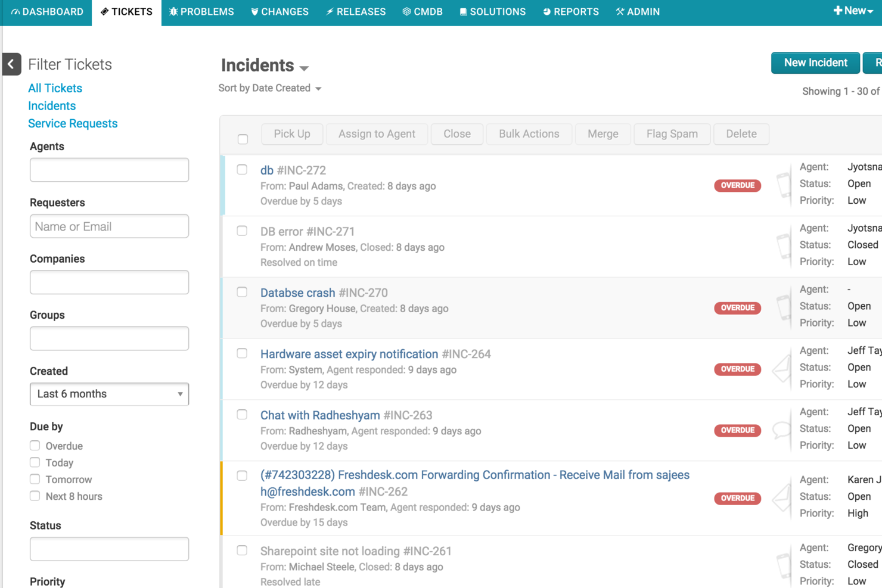The width and height of the screenshot is (882, 588).
Task: Open Admin settings
Action: (x=638, y=11)
